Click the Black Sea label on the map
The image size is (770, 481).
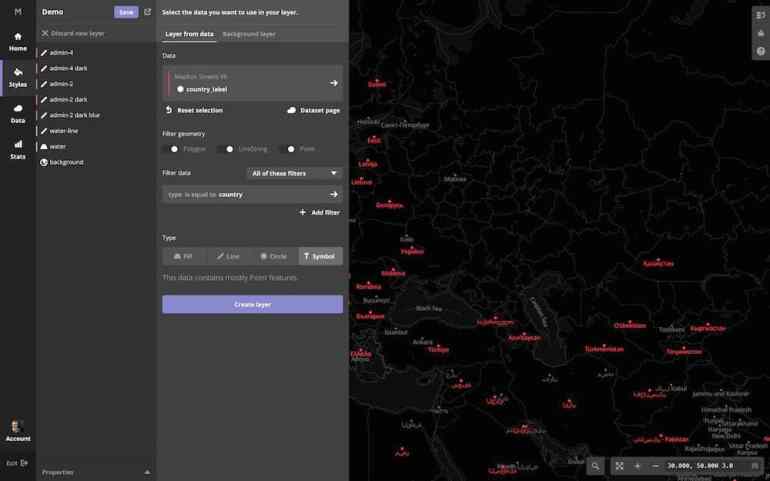coord(429,309)
